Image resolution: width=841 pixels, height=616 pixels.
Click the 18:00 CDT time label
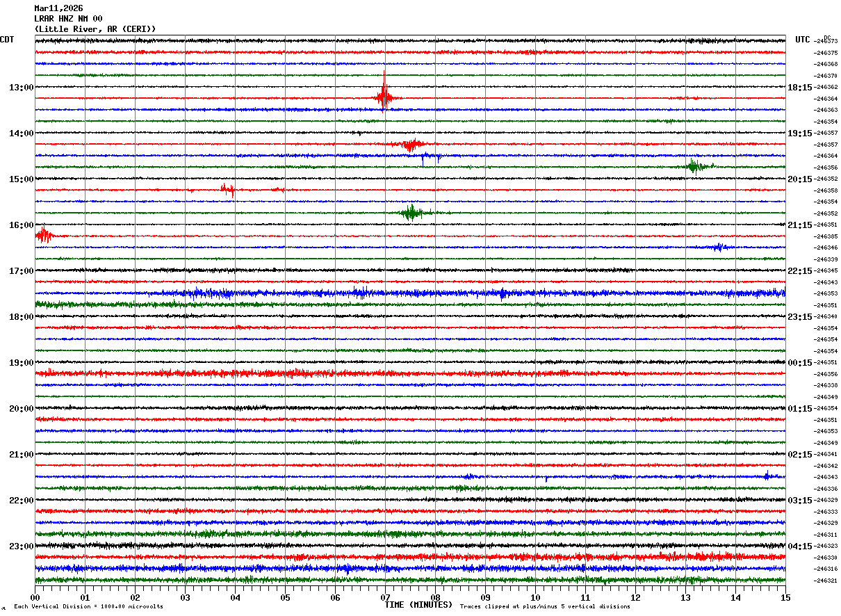[21, 317]
